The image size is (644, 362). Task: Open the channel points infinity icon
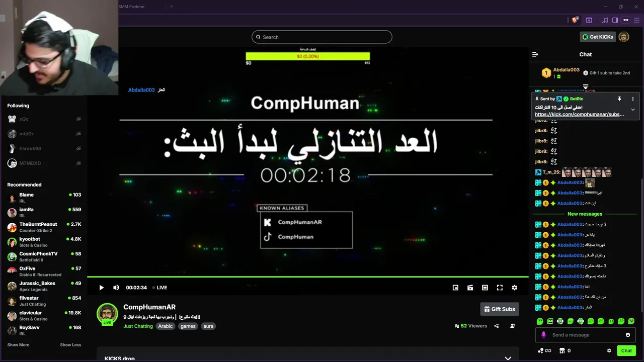548,351
